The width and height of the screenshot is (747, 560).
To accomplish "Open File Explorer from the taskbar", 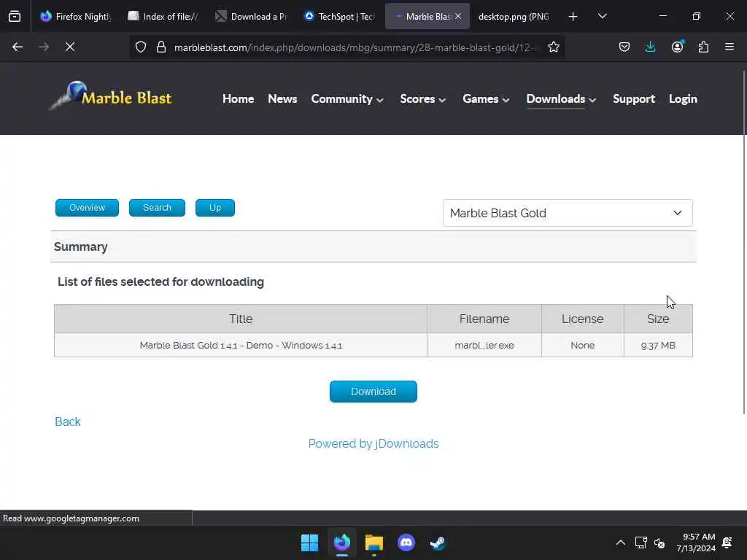I will [374, 542].
